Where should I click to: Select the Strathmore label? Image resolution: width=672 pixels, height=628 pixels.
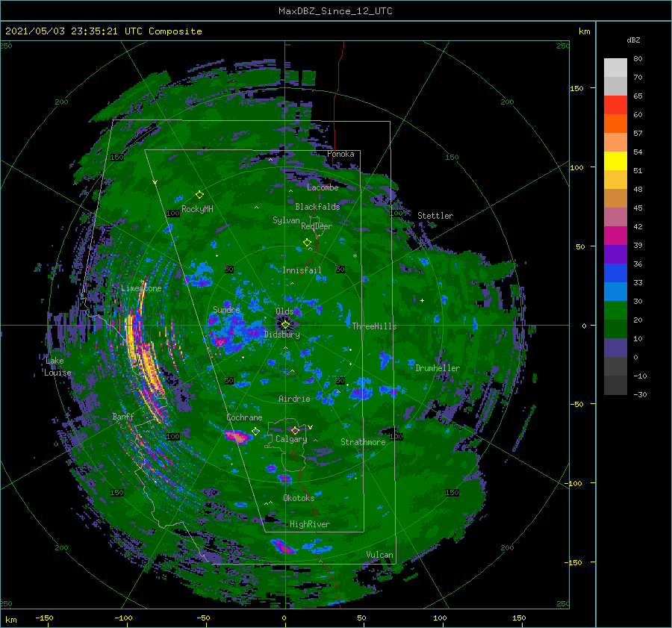[x=363, y=442]
